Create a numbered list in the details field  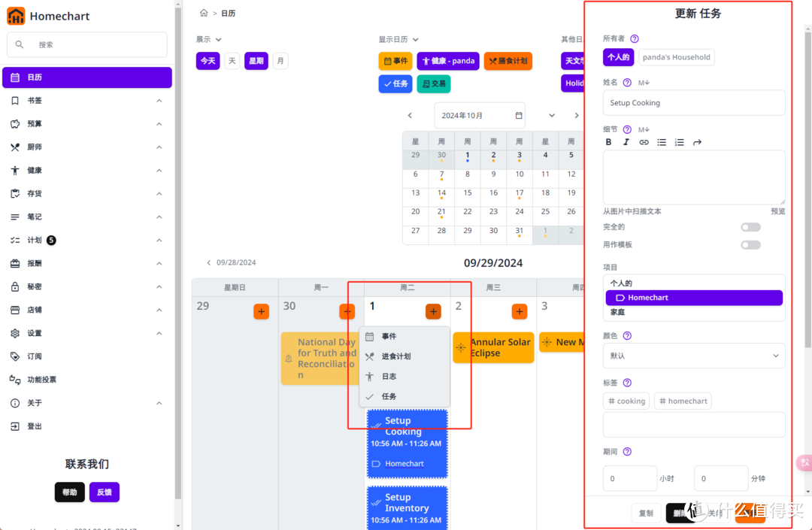pos(679,142)
